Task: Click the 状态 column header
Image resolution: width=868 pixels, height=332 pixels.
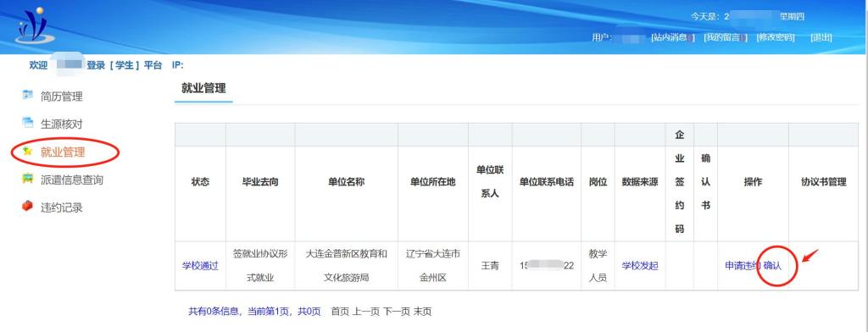Action: (x=200, y=182)
